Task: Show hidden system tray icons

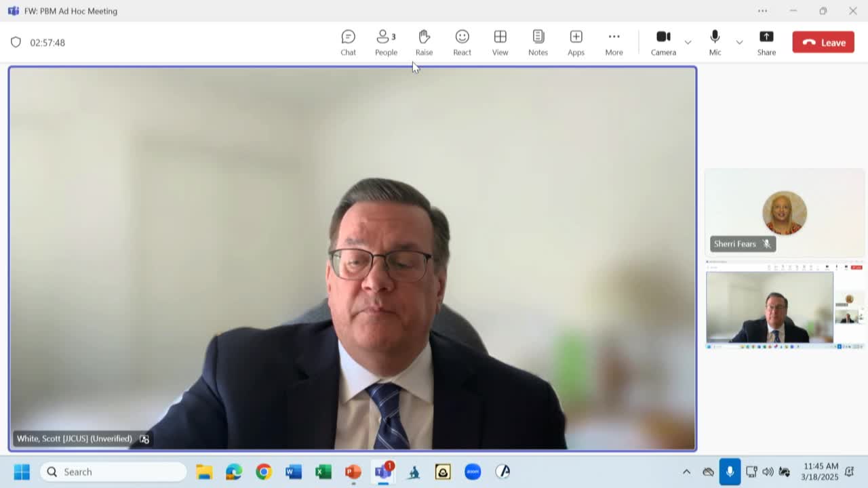Action: pyautogui.click(x=686, y=472)
